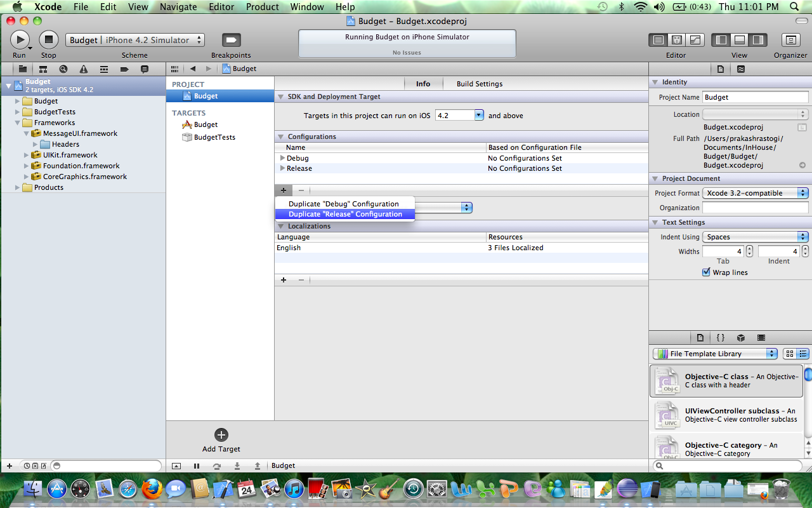Show the File inspector in Utilities
812x508 pixels.
pyautogui.click(x=720, y=69)
